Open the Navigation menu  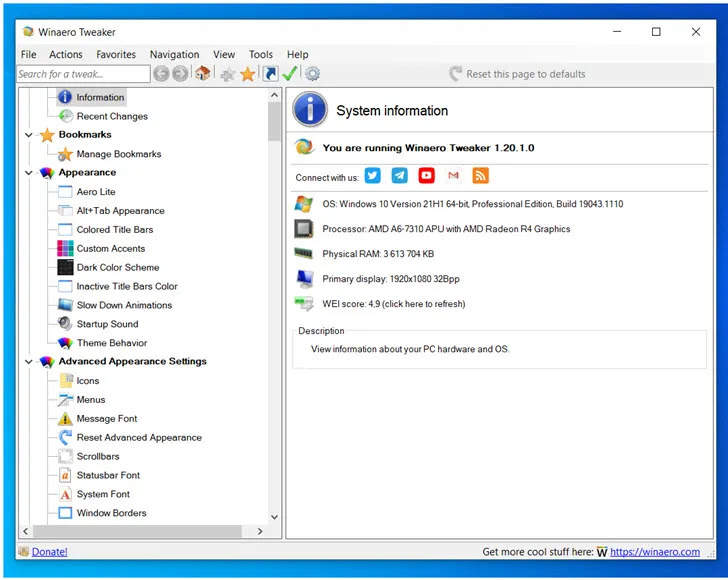(x=174, y=54)
